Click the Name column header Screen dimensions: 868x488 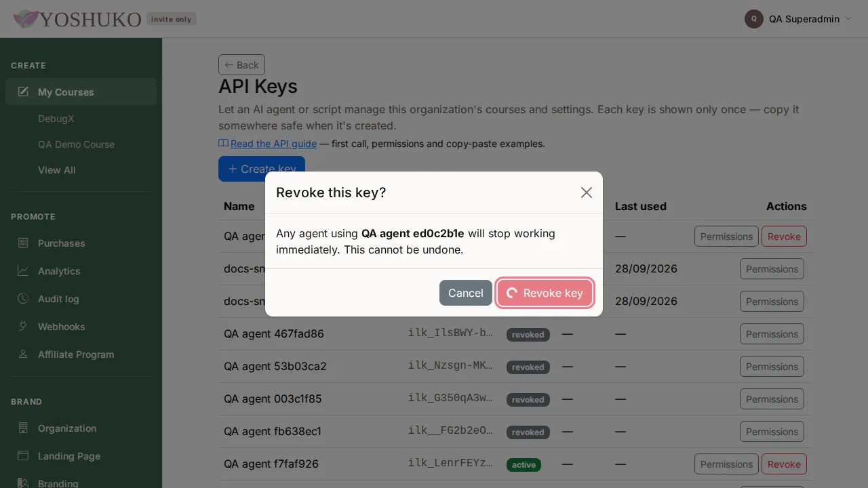click(x=239, y=206)
